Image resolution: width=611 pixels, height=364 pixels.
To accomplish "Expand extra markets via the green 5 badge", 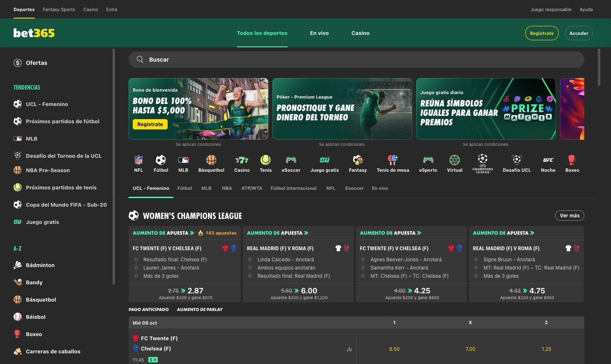I will [x=152, y=359].
